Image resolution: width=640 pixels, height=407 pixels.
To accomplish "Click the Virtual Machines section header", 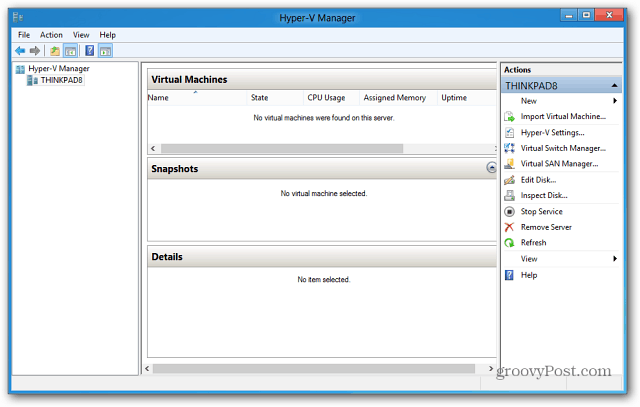I will 322,79.
